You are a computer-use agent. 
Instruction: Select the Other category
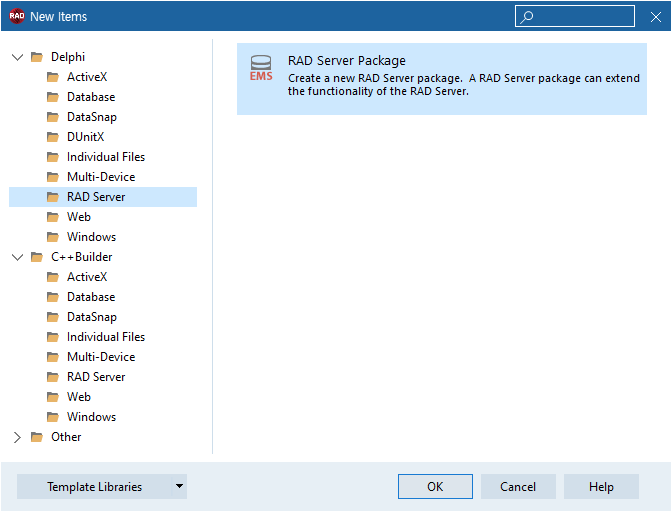[x=66, y=437]
